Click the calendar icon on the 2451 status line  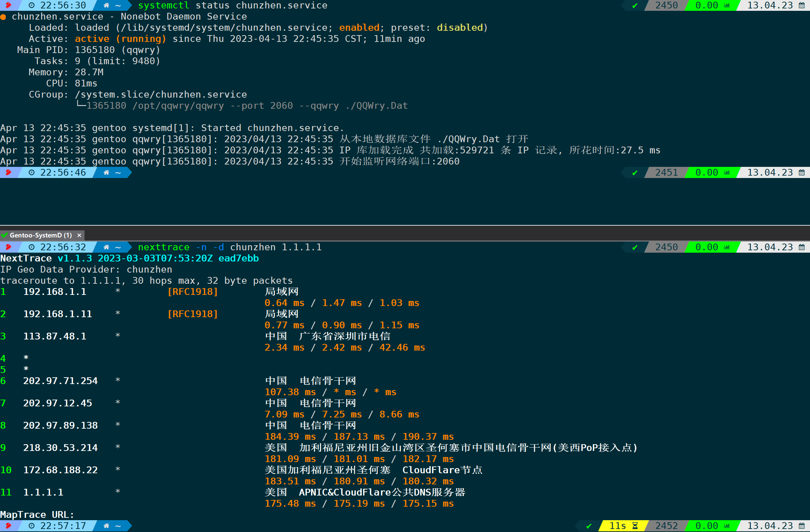[x=802, y=173]
